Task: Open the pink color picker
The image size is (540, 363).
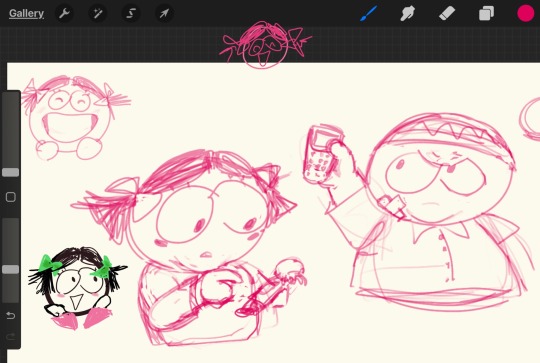Action: (x=526, y=13)
